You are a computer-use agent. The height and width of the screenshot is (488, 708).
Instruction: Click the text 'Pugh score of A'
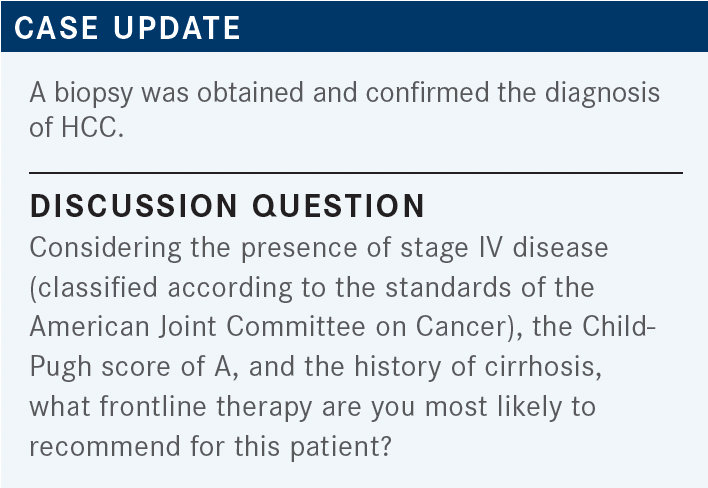[x=130, y=367]
